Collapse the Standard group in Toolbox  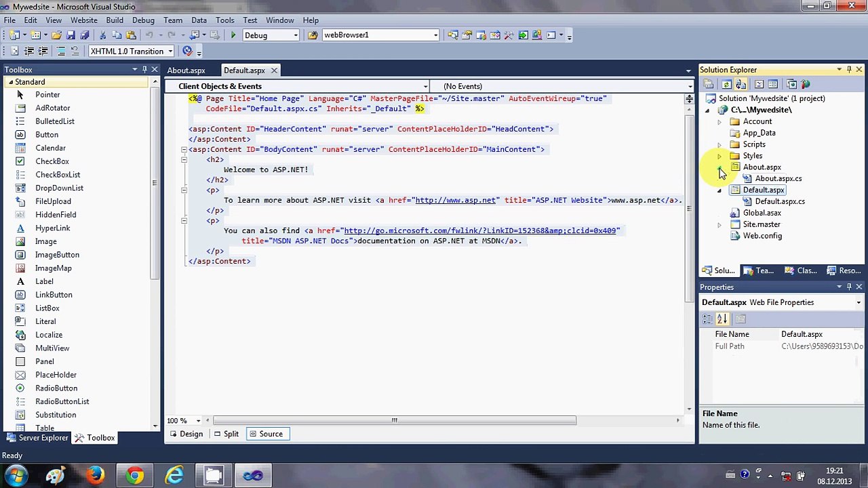(11, 82)
